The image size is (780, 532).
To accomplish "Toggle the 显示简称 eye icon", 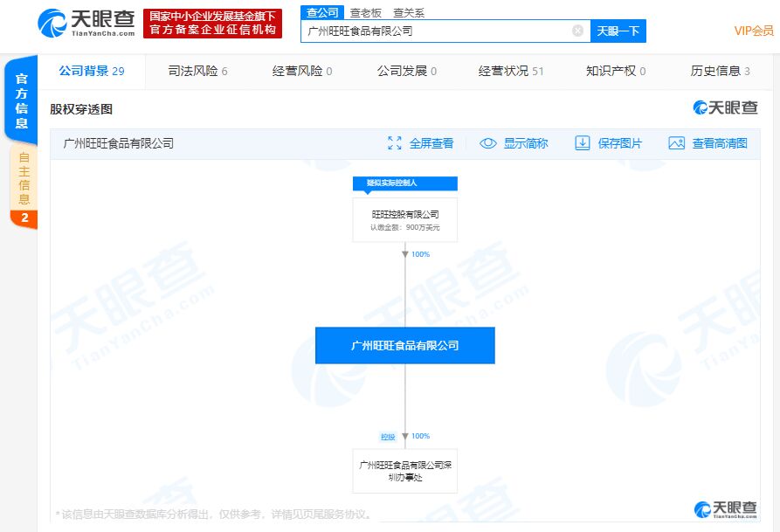I will pyautogui.click(x=487, y=143).
